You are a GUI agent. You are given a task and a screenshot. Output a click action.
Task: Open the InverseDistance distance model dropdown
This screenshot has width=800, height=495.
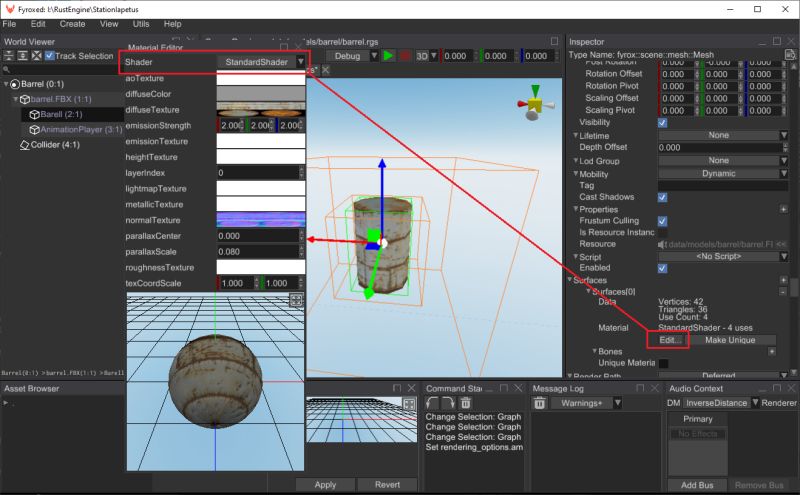[x=721, y=403]
